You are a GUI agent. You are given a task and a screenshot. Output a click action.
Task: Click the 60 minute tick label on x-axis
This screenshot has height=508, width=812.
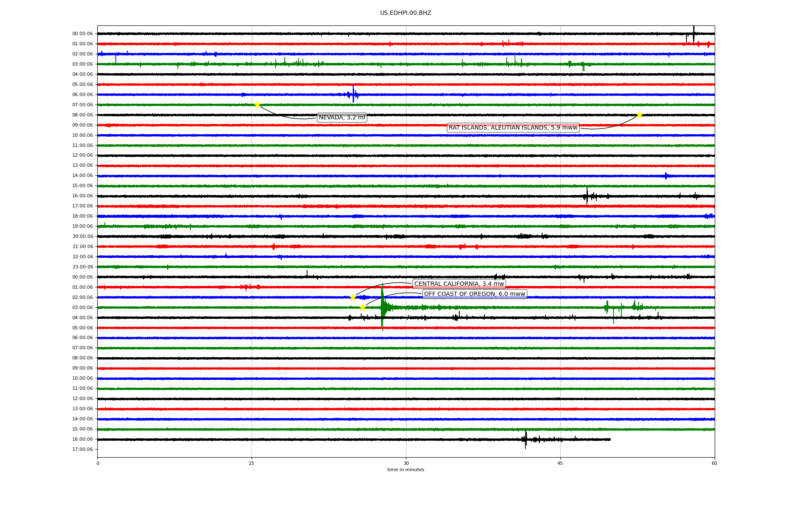point(714,463)
